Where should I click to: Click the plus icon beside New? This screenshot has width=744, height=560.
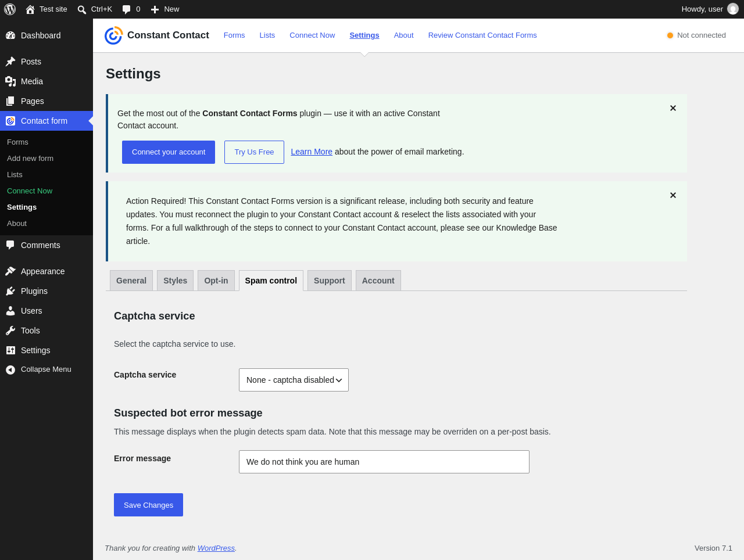point(155,9)
